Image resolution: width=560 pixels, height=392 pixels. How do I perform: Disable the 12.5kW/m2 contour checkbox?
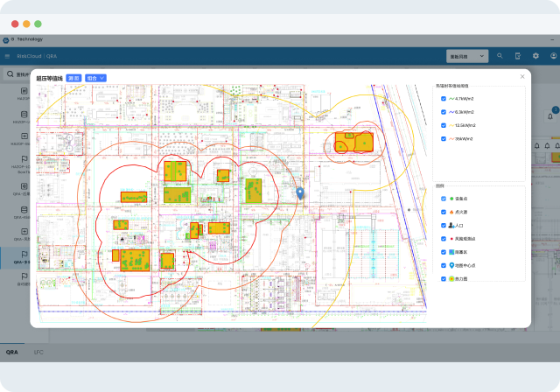coord(444,125)
